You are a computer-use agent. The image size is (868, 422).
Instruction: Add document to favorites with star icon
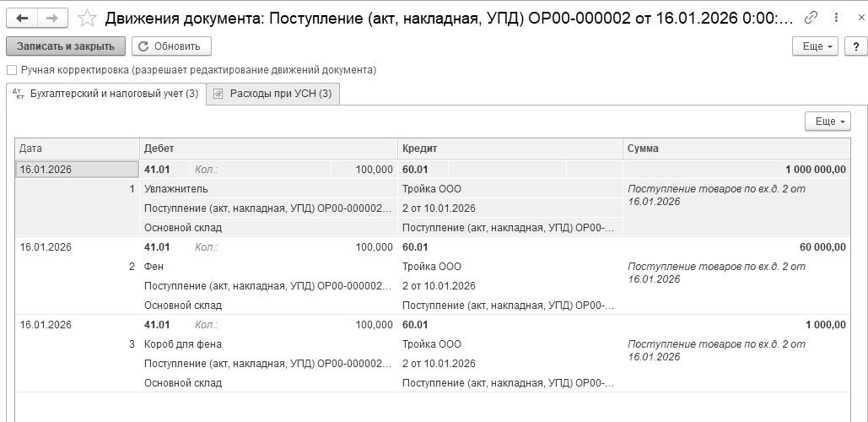pyautogui.click(x=86, y=17)
